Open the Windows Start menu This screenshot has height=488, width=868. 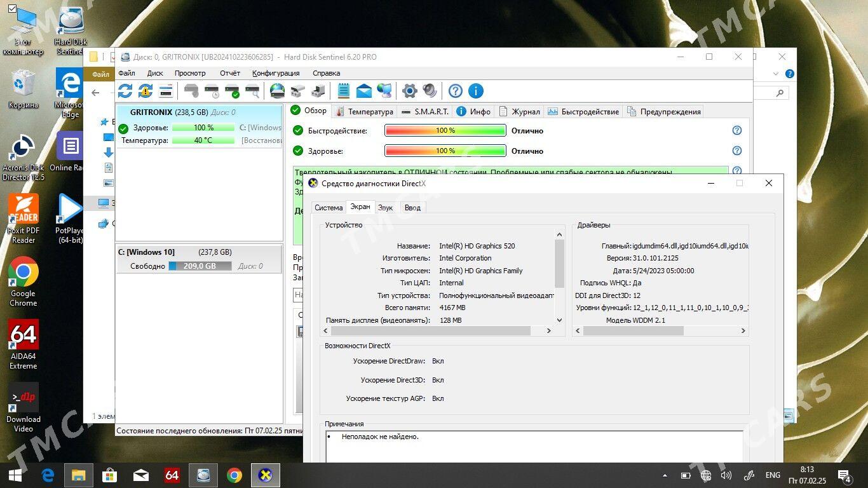[x=15, y=475]
